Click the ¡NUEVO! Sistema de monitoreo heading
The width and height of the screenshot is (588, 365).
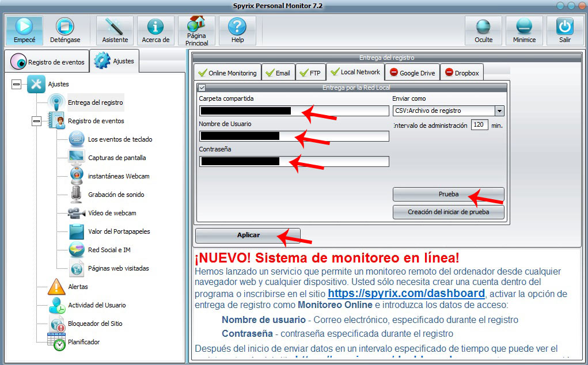point(327,258)
